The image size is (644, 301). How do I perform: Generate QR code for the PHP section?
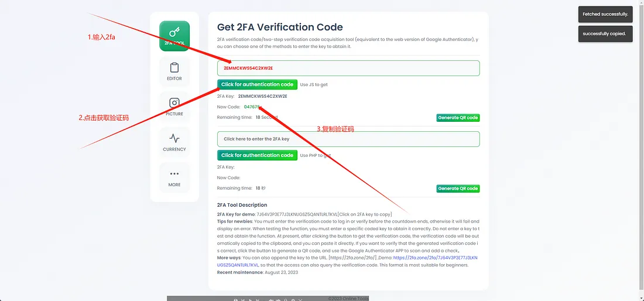458,189
